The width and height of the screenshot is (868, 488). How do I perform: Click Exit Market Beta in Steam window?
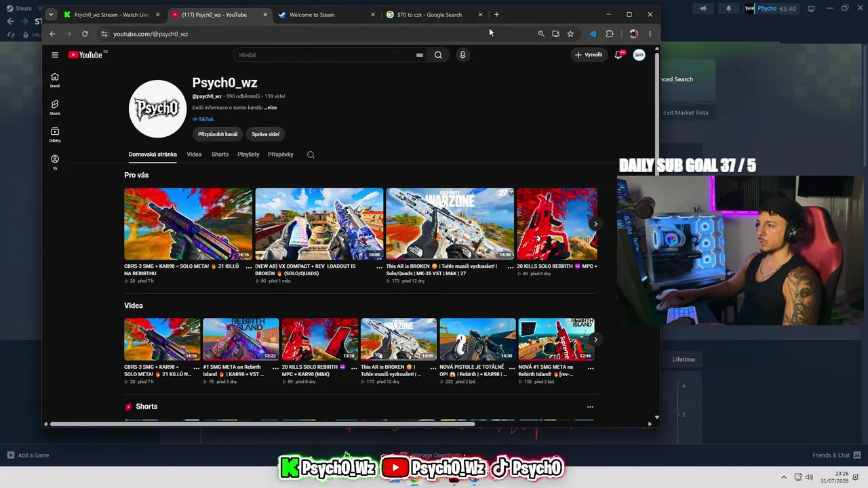point(685,113)
